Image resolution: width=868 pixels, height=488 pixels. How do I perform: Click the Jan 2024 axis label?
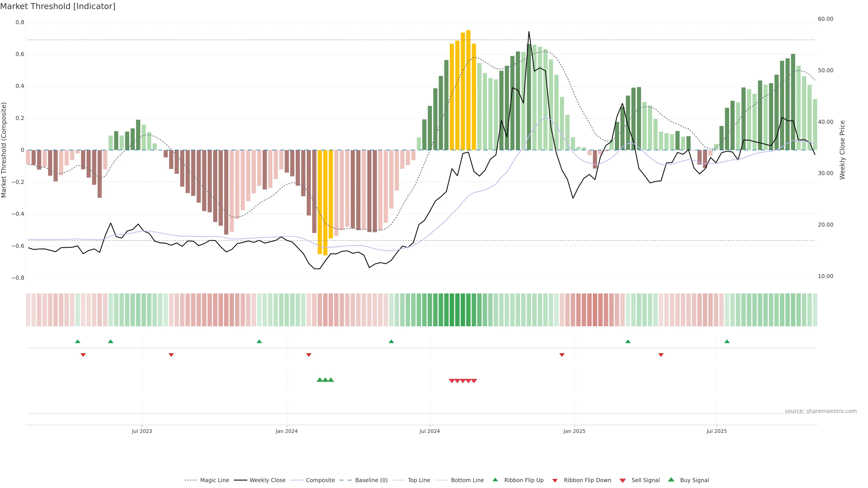click(286, 431)
